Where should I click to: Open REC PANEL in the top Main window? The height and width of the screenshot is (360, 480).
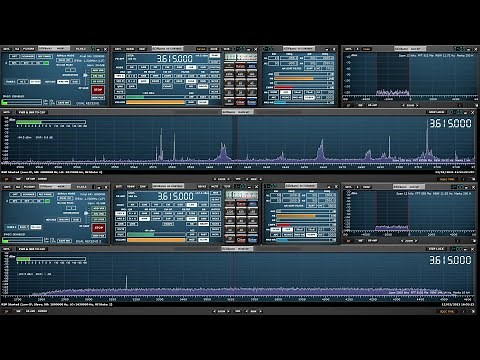pos(45,56)
